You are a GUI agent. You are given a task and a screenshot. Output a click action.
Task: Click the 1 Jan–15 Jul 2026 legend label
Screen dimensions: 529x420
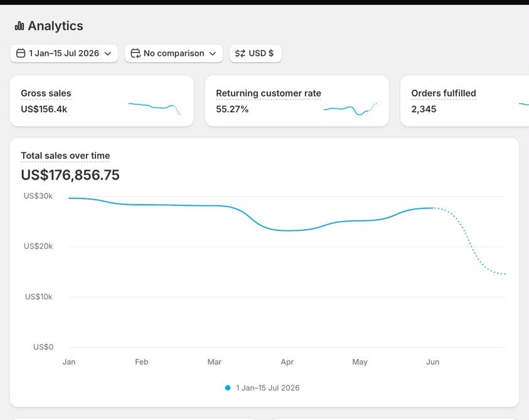(x=267, y=388)
